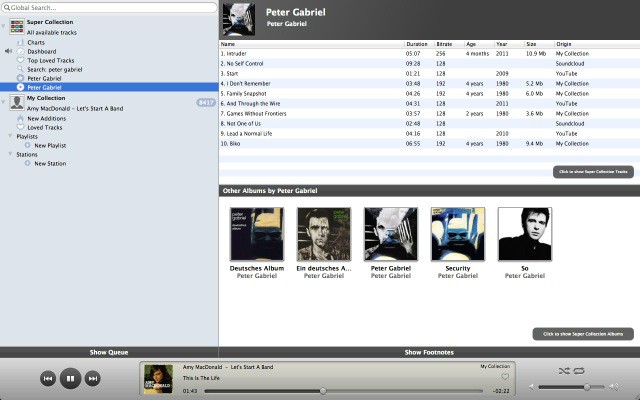Create a New Station
Screen dimensions: 640x400
pos(50,163)
